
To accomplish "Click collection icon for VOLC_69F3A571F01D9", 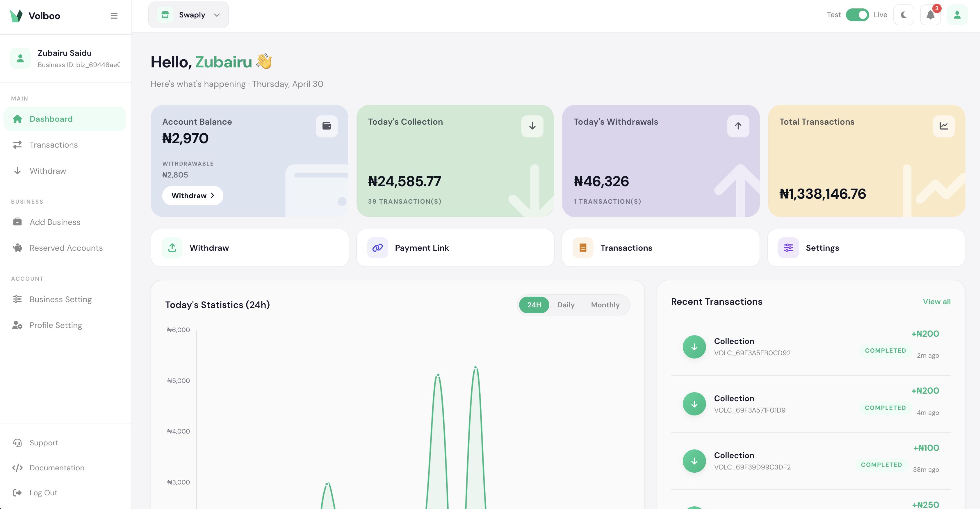I will 694,404.
